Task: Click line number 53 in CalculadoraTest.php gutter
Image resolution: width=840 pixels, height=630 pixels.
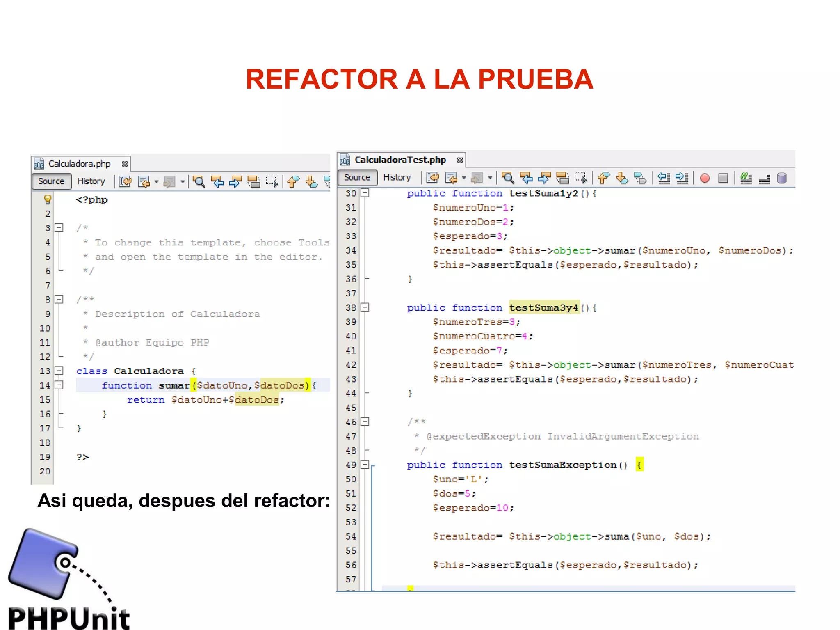Action: 351,522
